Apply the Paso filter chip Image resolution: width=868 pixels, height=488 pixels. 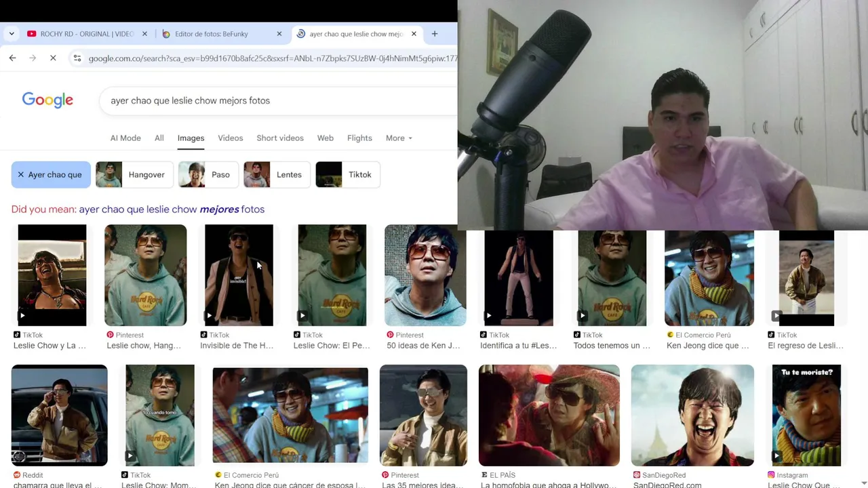208,175
